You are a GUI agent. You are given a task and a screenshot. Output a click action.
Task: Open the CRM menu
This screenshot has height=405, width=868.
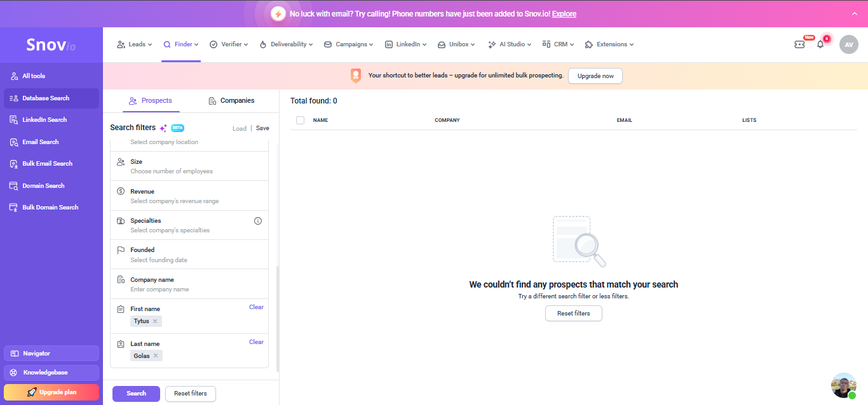click(558, 44)
